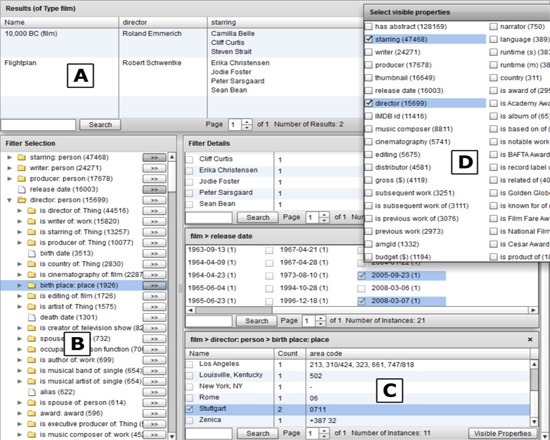
Task: Click the >> button beside release date (16003)
Action: [x=154, y=189]
